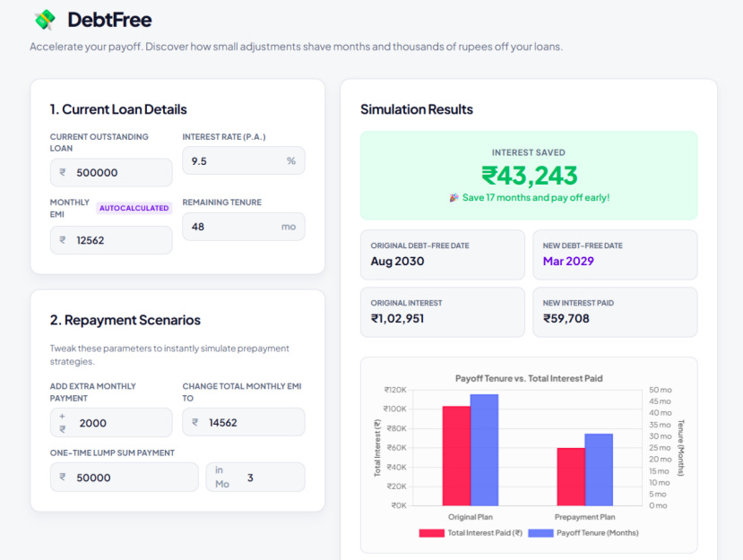
Task: Click the 'Payoff Tenure (Months)' legend text
Action: tap(598, 533)
